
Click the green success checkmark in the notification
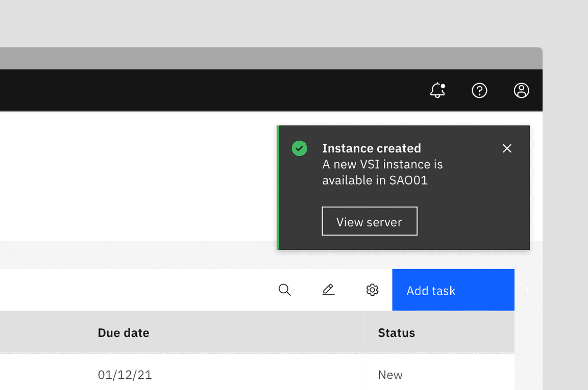299,148
